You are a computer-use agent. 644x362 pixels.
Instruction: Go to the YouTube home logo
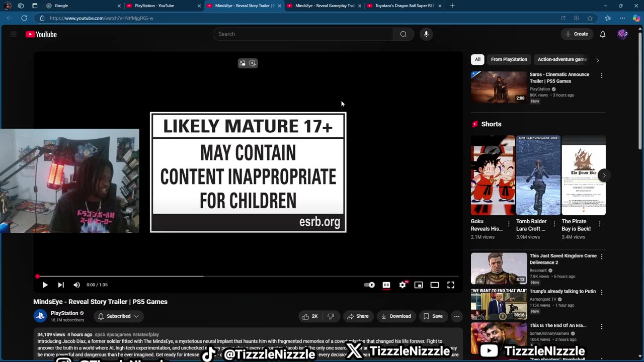pyautogui.click(x=41, y=34)
